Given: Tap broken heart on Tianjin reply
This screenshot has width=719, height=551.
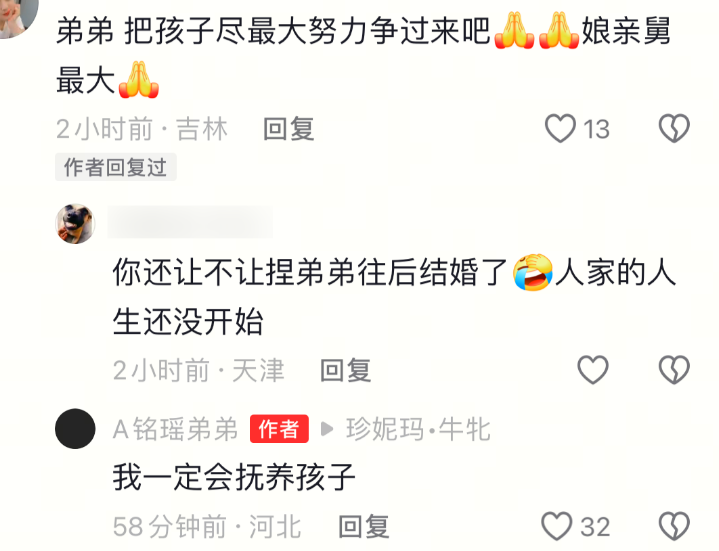Looking at the screenshot, I should tap(674, 370).
